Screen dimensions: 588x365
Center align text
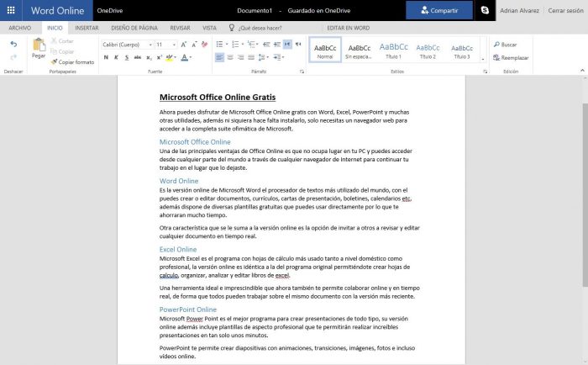pos(230,57)
